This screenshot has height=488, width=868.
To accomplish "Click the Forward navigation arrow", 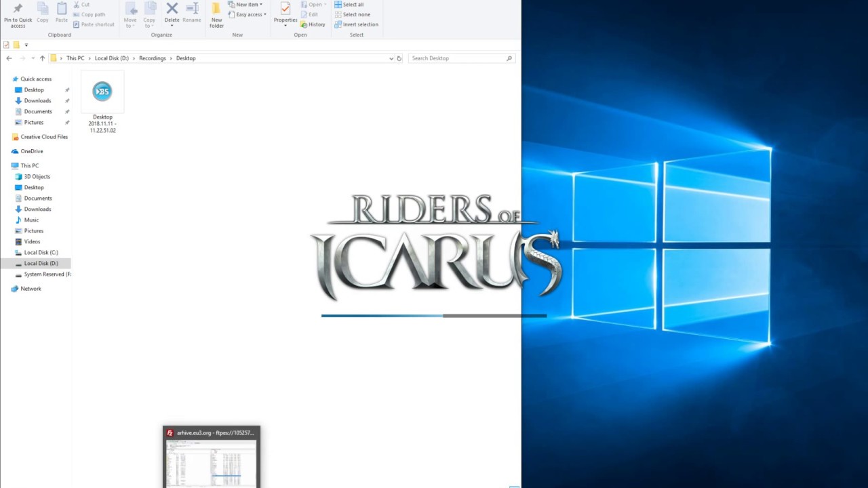I will (x=23, y=58).
